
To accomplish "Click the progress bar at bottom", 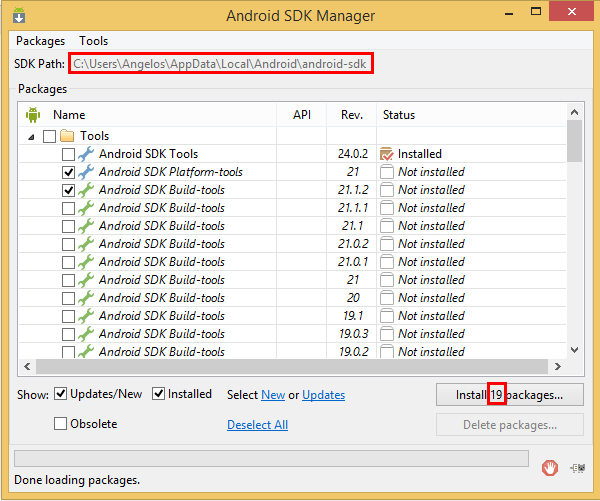I will (x=271, y=458).
